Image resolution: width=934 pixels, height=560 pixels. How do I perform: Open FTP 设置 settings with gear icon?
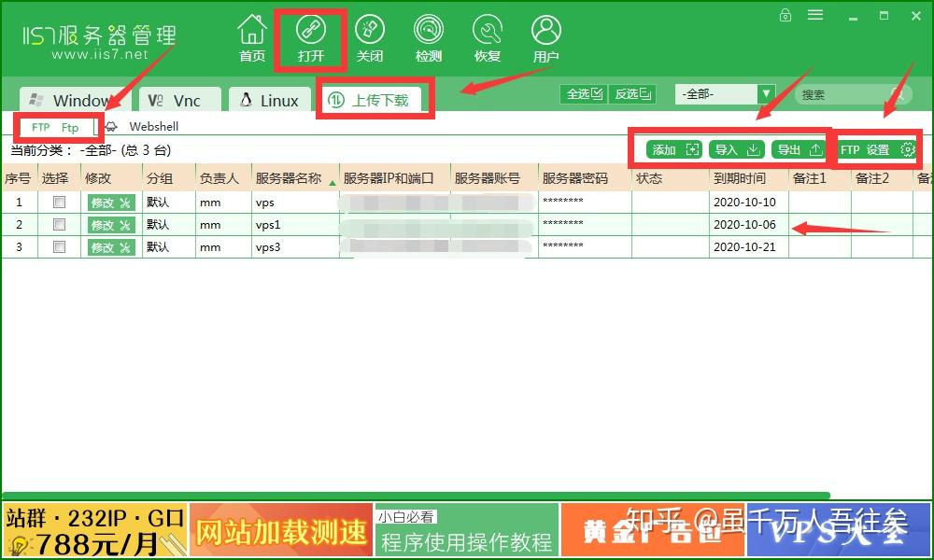click(876, 148)
